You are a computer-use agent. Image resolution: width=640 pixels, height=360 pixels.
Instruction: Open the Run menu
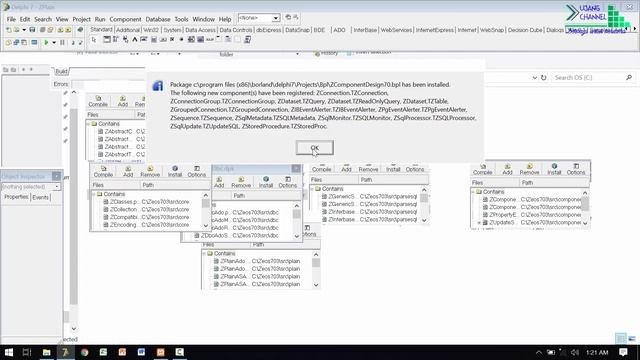[100, 19]
